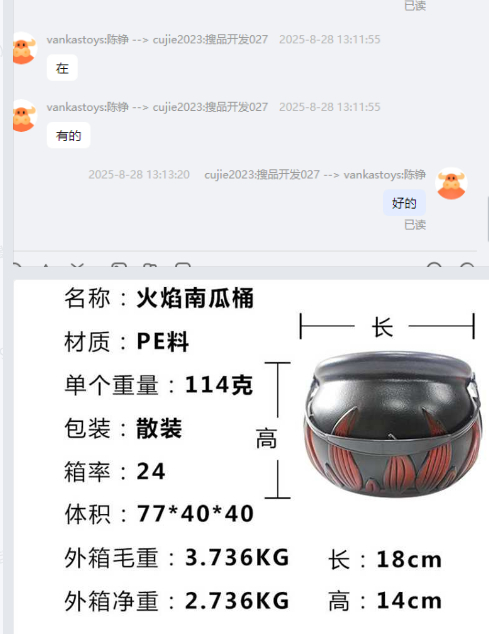489x634 pixels.
Task: Click the 火焰南瓜桶 product name text
Action: click(x=195, y=298)
